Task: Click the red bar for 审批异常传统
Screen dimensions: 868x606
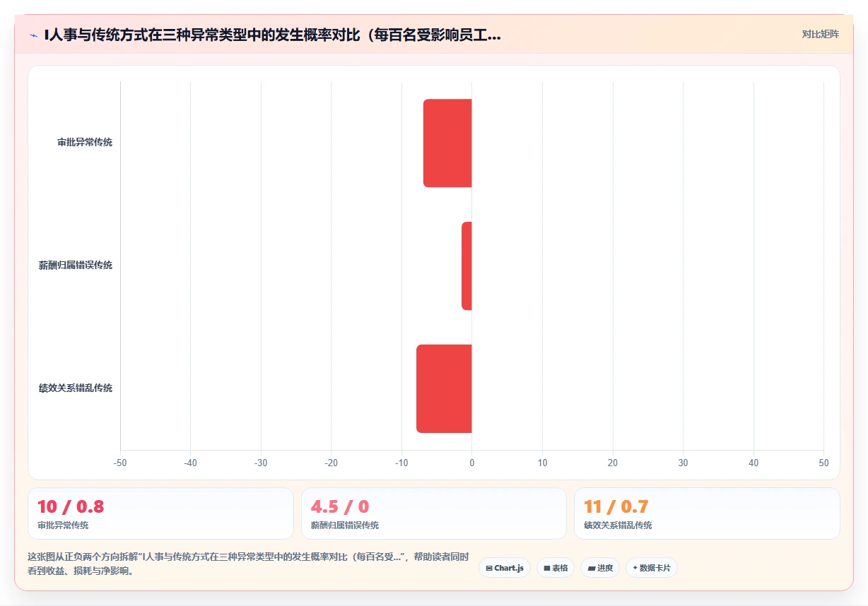Action: (447, 143)
